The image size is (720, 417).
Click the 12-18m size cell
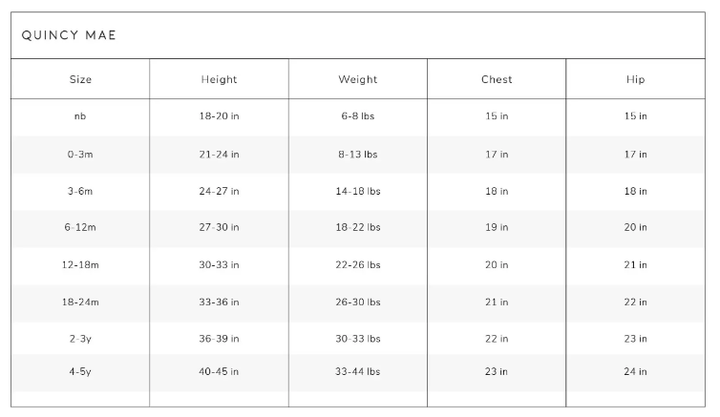80,265
